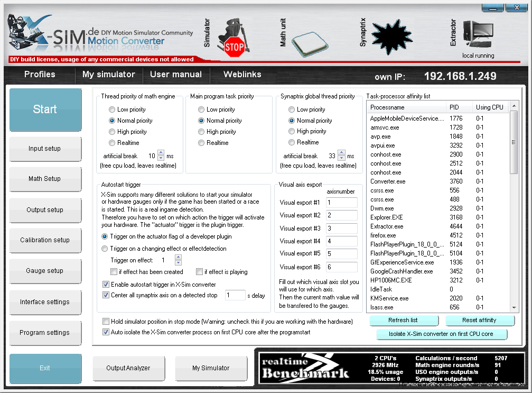532x393 pixels.
Task: Select Trigger on a changing effect option
Action: pos(105,249)
